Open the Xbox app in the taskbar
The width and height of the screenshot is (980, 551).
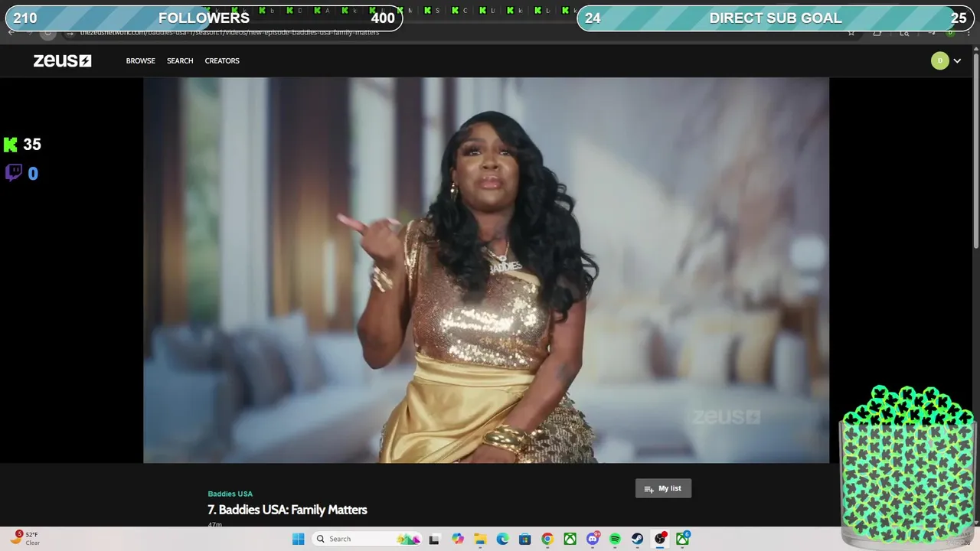(x=570, y=539)
